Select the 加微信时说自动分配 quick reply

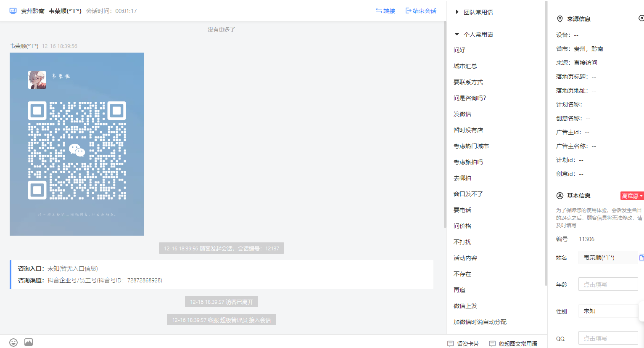(480, 322)
